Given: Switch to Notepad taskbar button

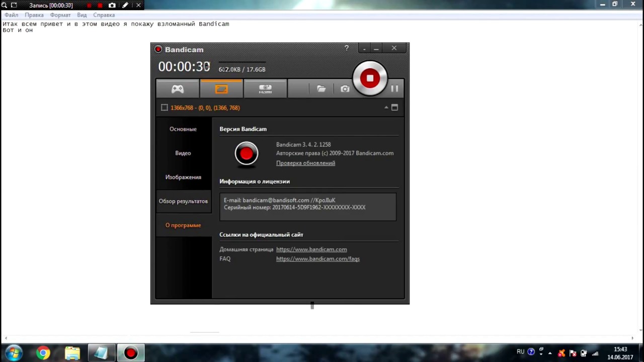Looking at the screenshot, I should point(102,353).
